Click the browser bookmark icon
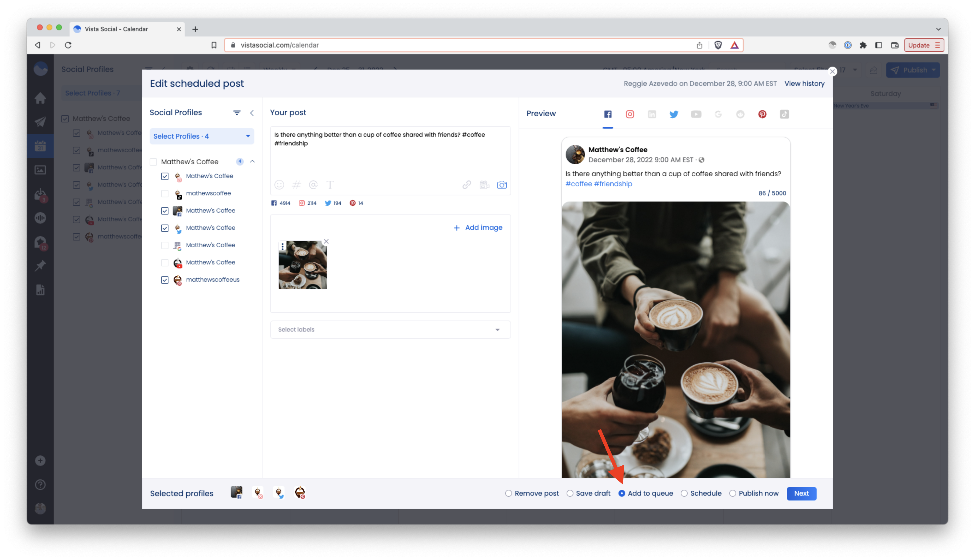The image size is (975, 560). pyautogui.click(x=214, y=45)
